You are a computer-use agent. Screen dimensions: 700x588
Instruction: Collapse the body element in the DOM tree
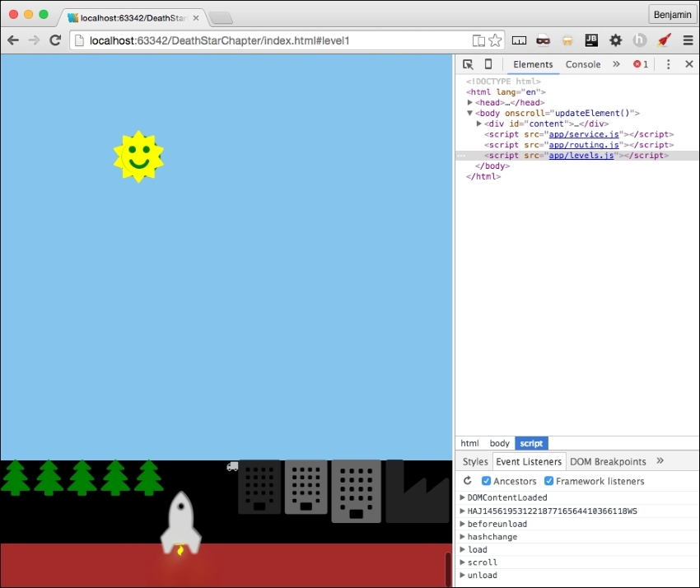(469, 113)
